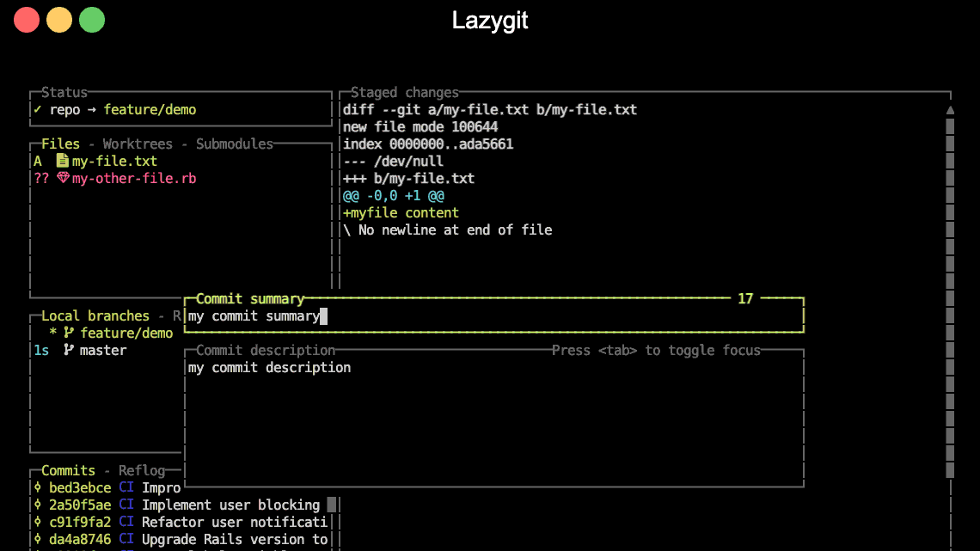Image resolution: width=980 pixels, height=551 pixels.
Task: Select commit da4a8746 Upgrade Rails version
Action: coord(180,539)
